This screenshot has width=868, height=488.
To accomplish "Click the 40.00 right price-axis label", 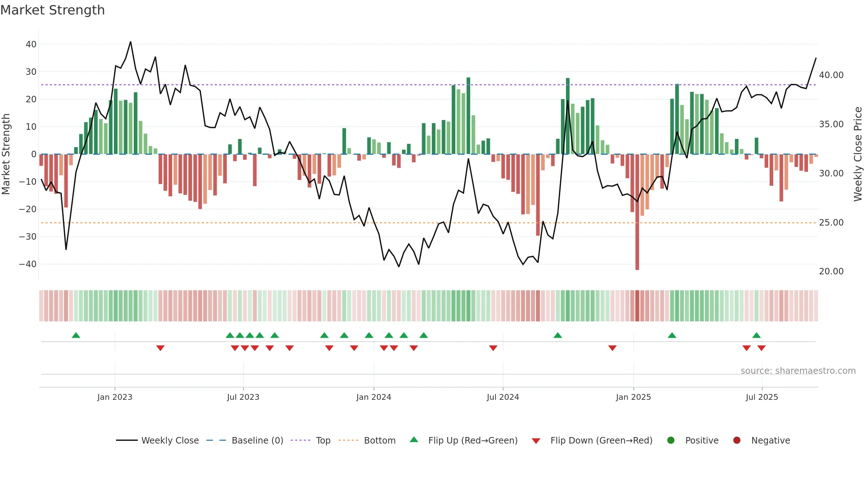I will (x=831, y=75).
